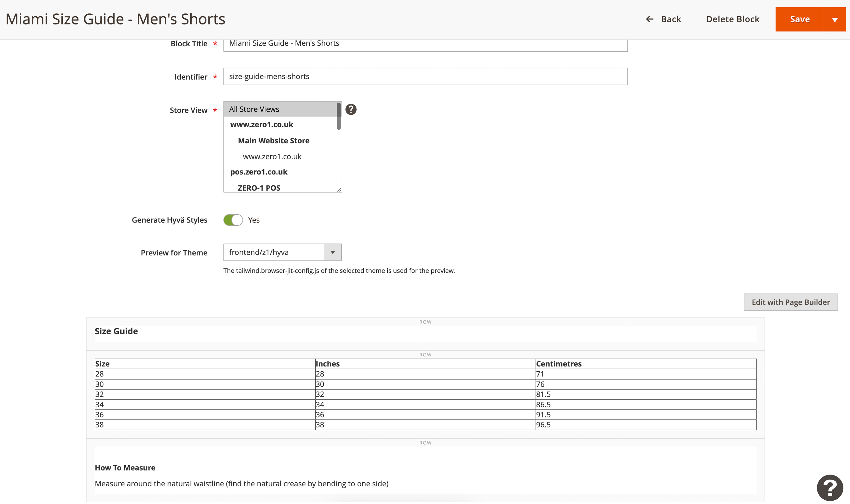Select ZERO-1 POS store option
This screenshot has width=850, height=504.
point(259,188)
